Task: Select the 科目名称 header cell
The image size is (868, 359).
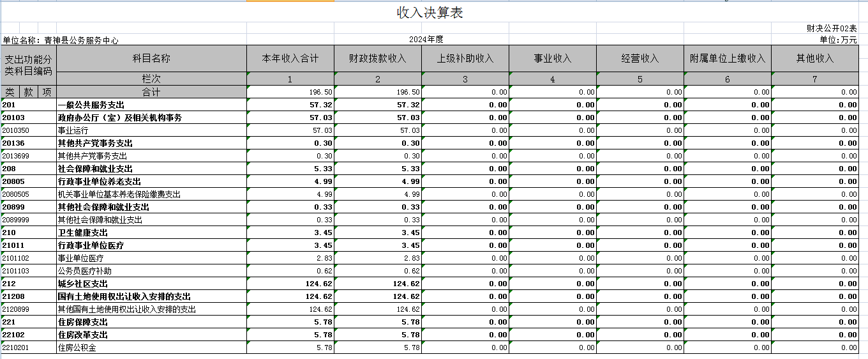Action: point(151,58)
